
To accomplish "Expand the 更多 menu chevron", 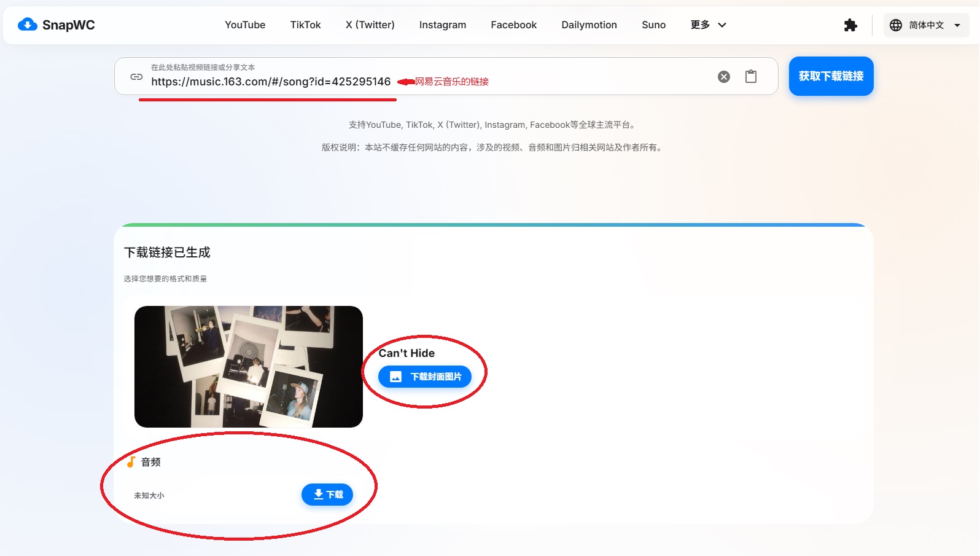I will pyautogui.click(x=722, y=25).
